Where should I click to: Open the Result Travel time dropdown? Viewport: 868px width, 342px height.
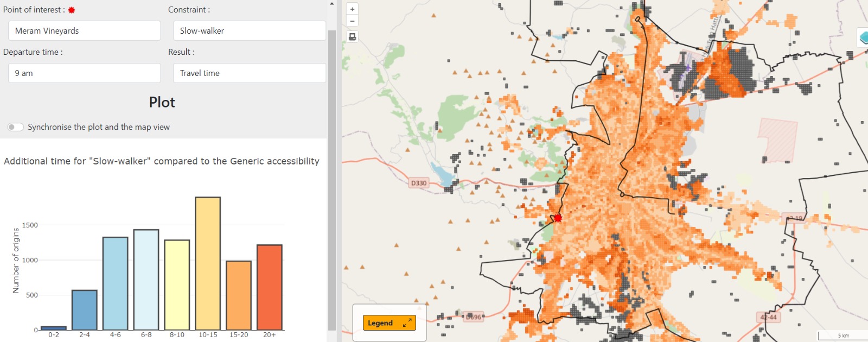pos(249,73)
